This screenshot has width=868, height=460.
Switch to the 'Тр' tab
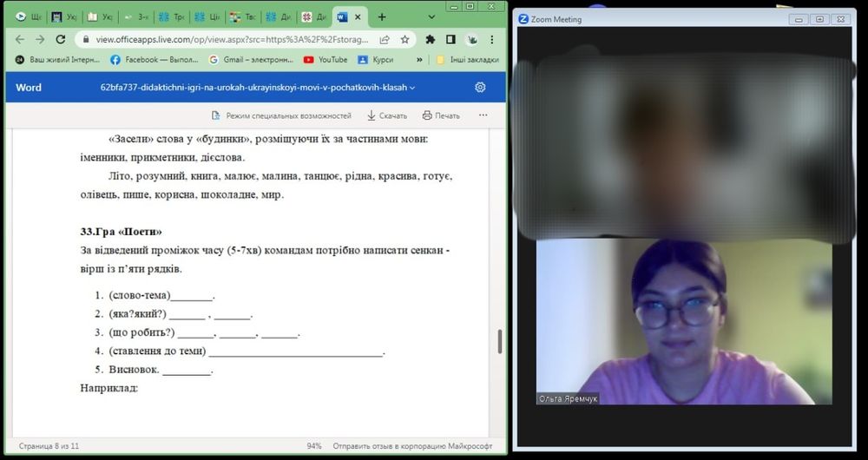(x=172, y=17)
